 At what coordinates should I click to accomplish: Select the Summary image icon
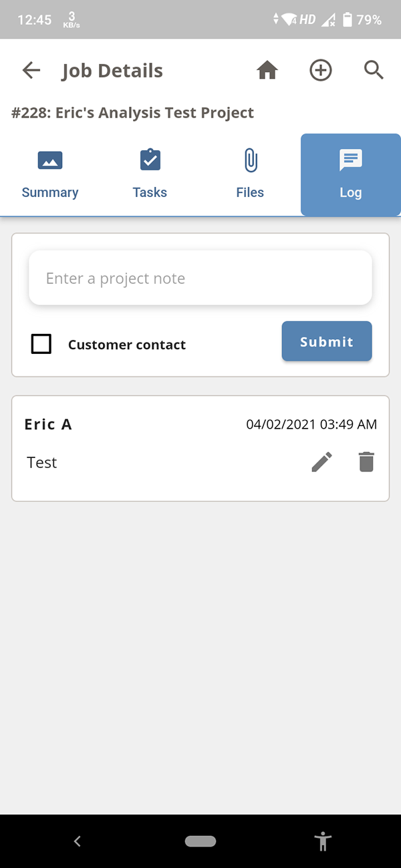(x=49, y=160)
